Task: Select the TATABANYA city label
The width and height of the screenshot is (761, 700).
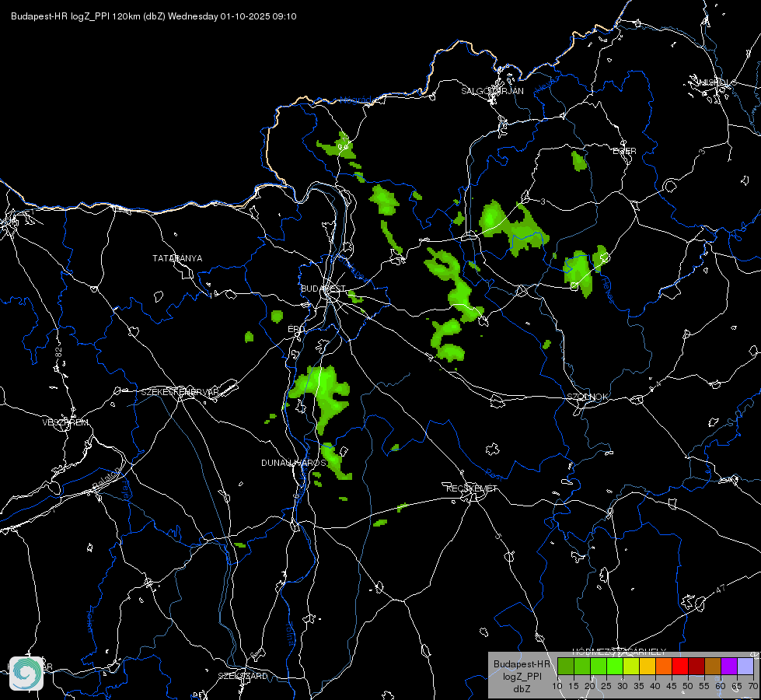Action: 177,258
